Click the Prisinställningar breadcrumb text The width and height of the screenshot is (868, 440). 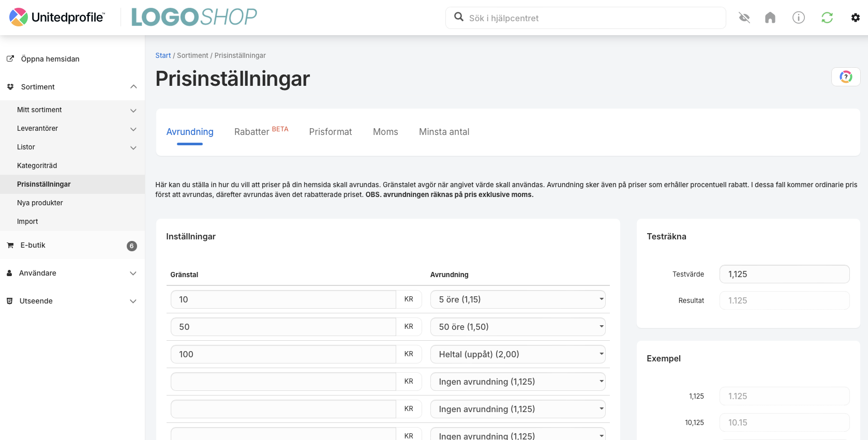[240, 55]
